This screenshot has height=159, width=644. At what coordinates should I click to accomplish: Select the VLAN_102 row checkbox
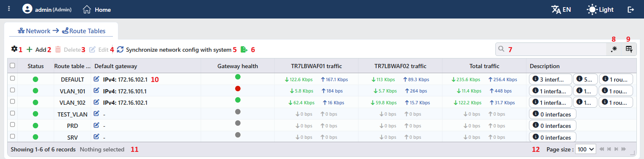[12, 101]
